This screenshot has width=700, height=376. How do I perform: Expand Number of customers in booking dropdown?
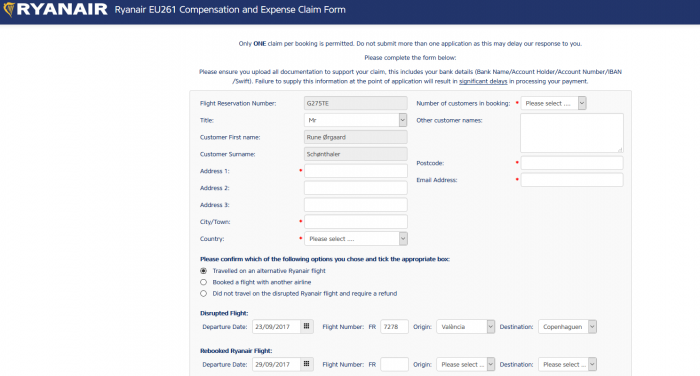tap(553, 103)
